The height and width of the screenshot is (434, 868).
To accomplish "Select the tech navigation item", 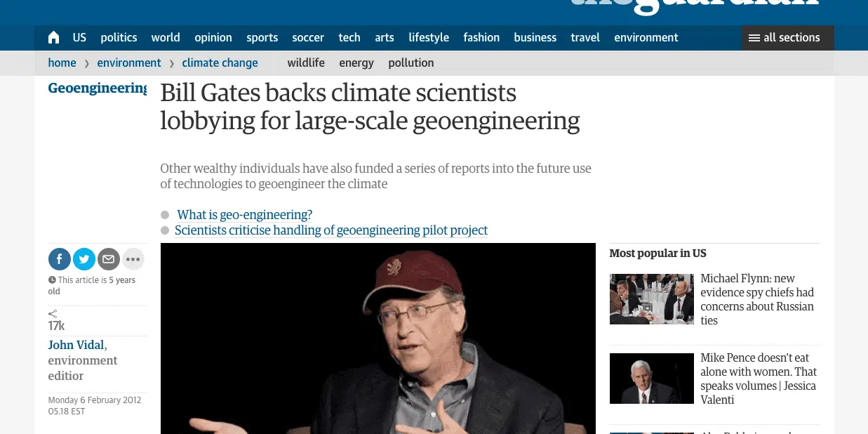I will (349, 38).
